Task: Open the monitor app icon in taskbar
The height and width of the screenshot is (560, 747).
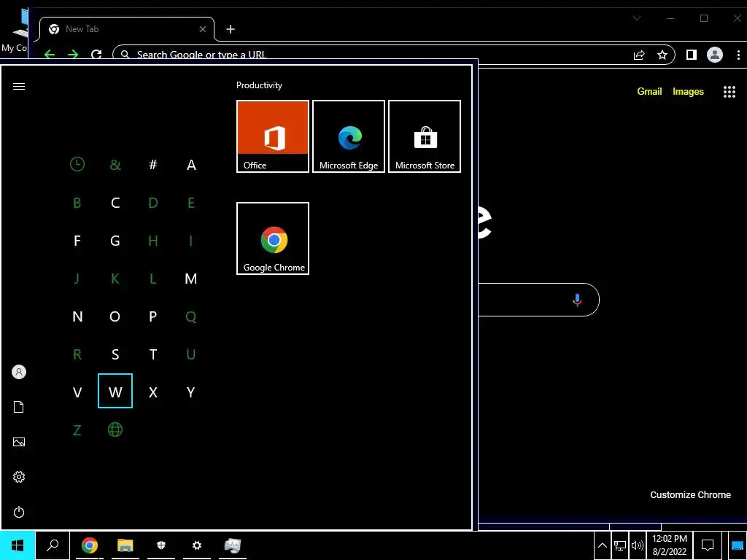Action: [233, 545]
